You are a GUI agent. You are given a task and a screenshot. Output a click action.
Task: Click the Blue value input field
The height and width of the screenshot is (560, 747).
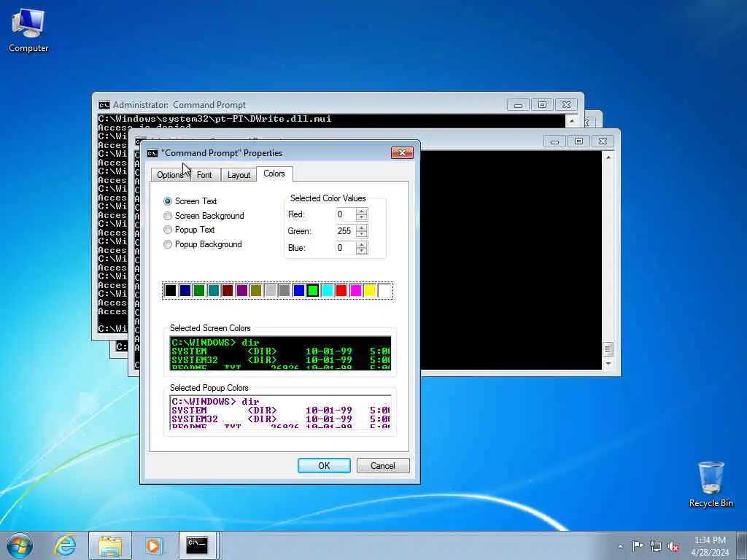coord(345,248)
